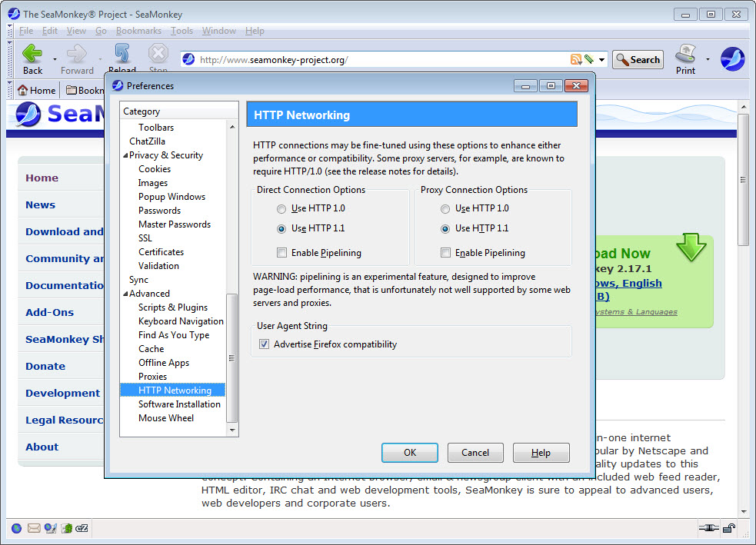Open the Edit menu
This screenshot has height=545, width=756.
tap(50, 31)
